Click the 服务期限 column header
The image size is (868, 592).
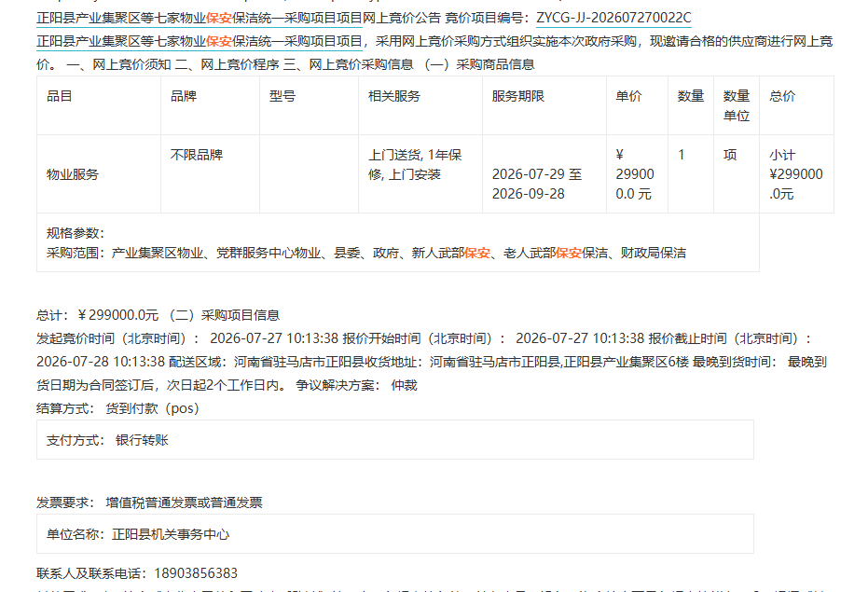544,105
